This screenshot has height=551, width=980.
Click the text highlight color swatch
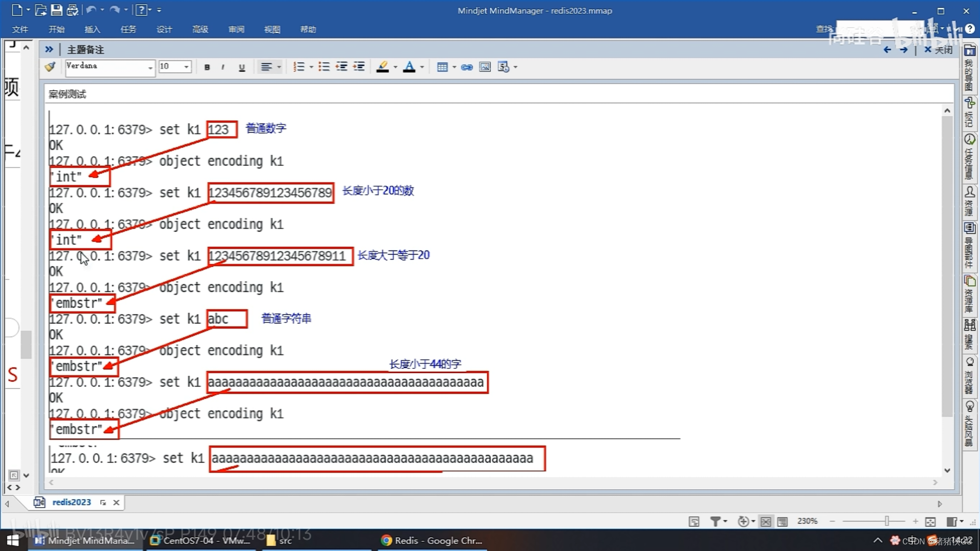382,67
